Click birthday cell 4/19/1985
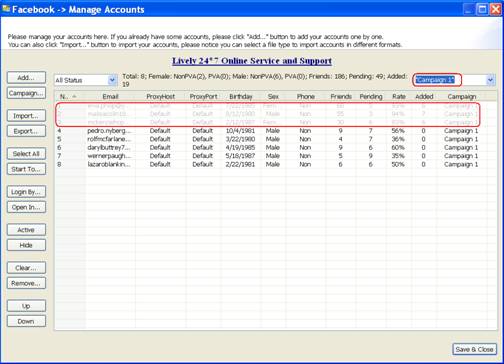 click(x=240, y=147)
